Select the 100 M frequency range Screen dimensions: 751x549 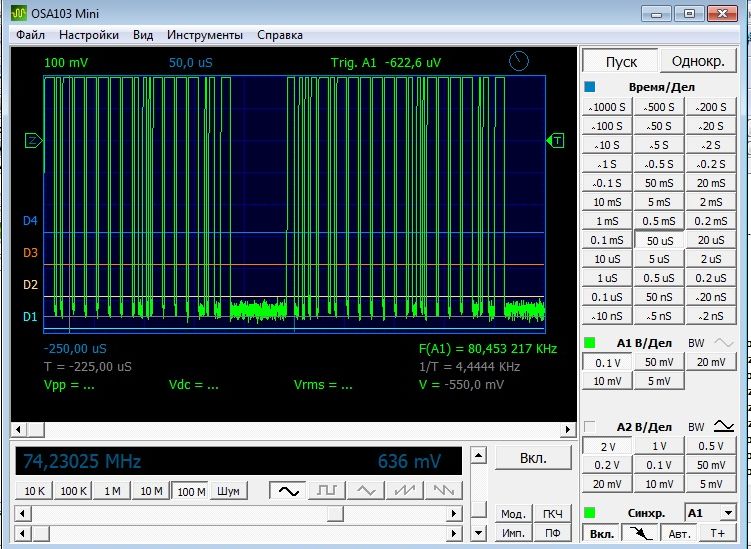191,491
